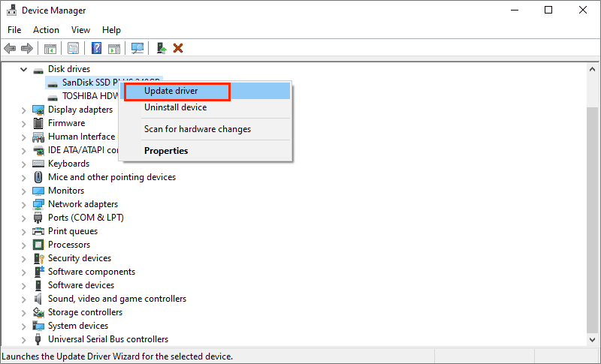Maximize the Device Manager window
The width and height of the screenshot is (601, 364).
tap(548, 10)
